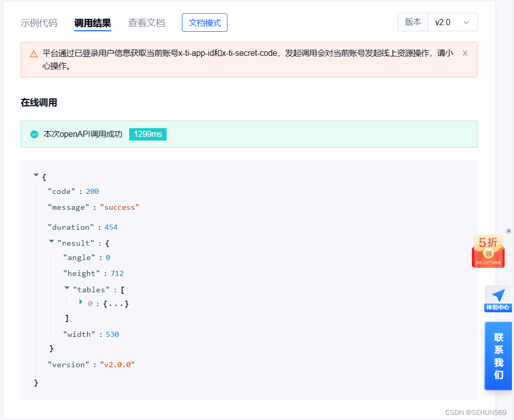Collapse the "result" JSON node
The width and height of the screenshot is (514, 420).
pyautogui.click(x=51, y=241)
